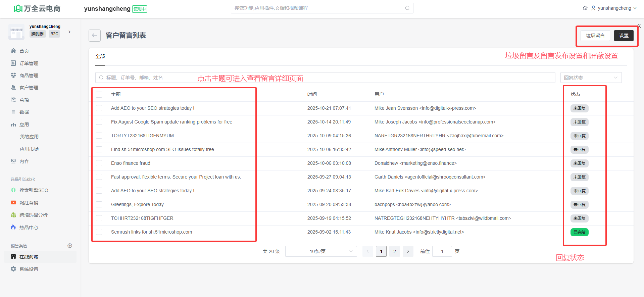Screen dimensions: 644x297
Task: Open 商品管理 in the sidebar
Action: (x=29, y=76)
